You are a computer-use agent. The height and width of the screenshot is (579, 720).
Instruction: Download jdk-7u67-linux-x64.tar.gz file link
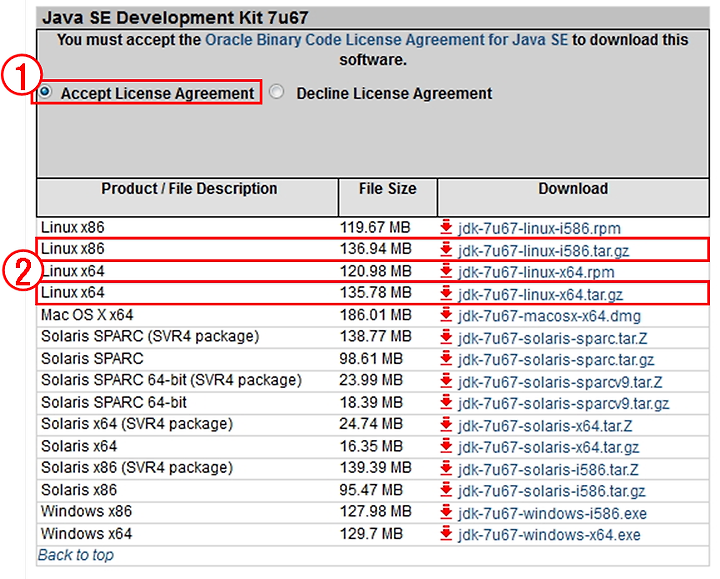tap(540, 294)
